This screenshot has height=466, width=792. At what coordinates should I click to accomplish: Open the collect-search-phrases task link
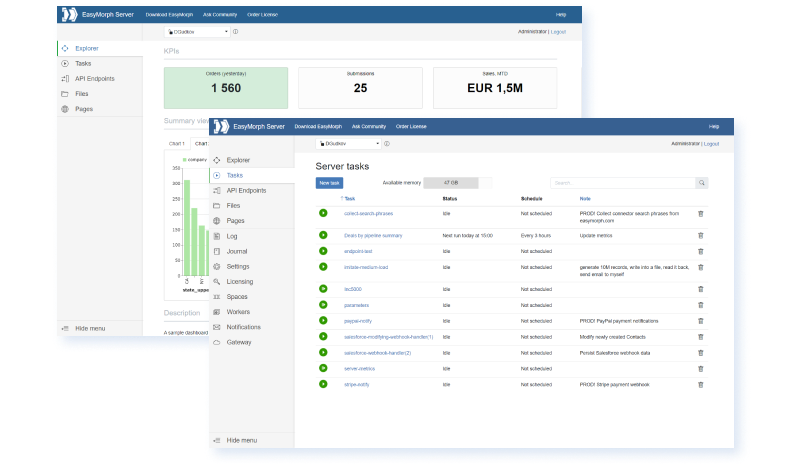pyautogui.click(x=368, y=214)
